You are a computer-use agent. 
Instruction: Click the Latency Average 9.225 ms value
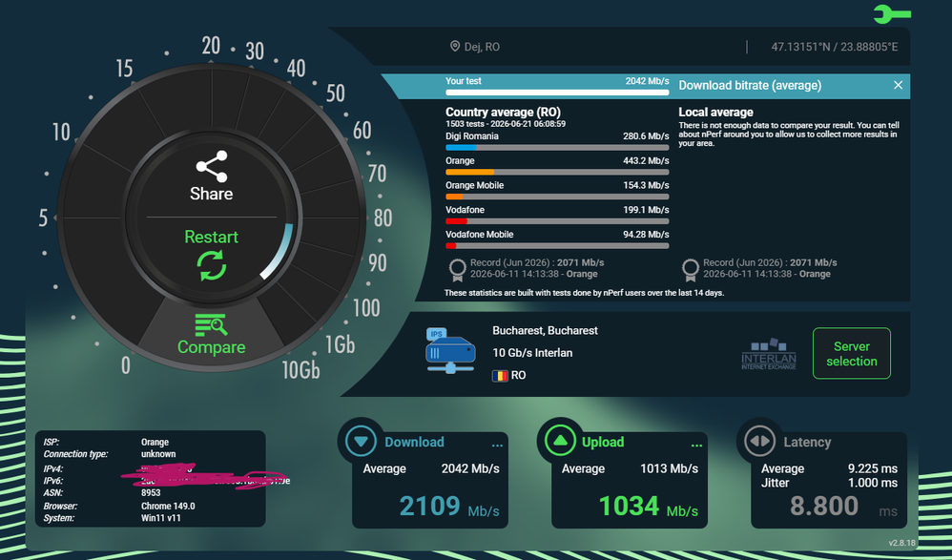pyautogui.click(x=873, y=469)
